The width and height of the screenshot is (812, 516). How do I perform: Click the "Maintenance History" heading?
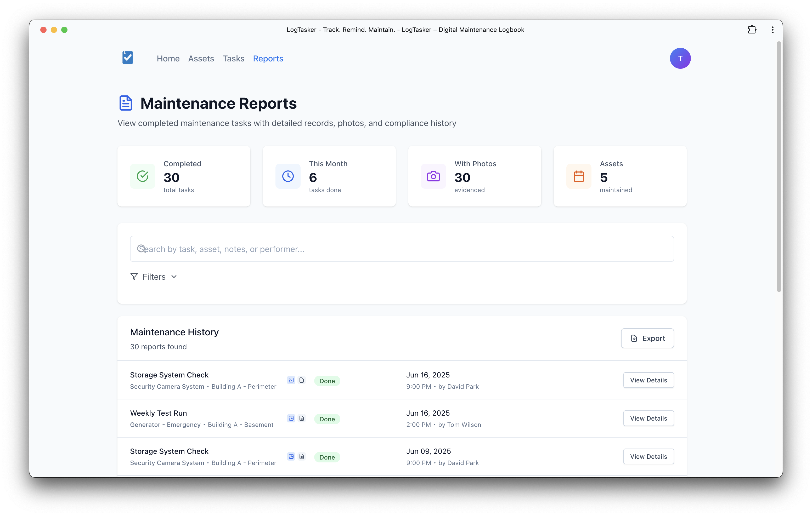coord(174,332)
